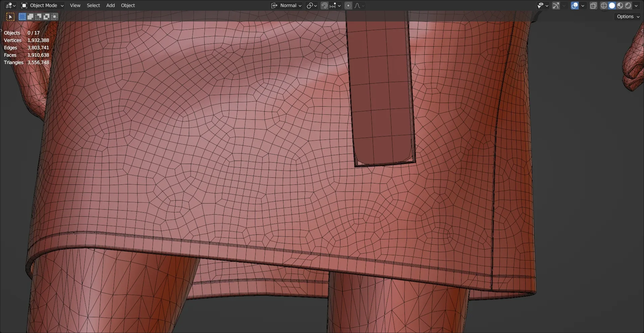Open the gizmo options dropdown arrow

point(564,5)
